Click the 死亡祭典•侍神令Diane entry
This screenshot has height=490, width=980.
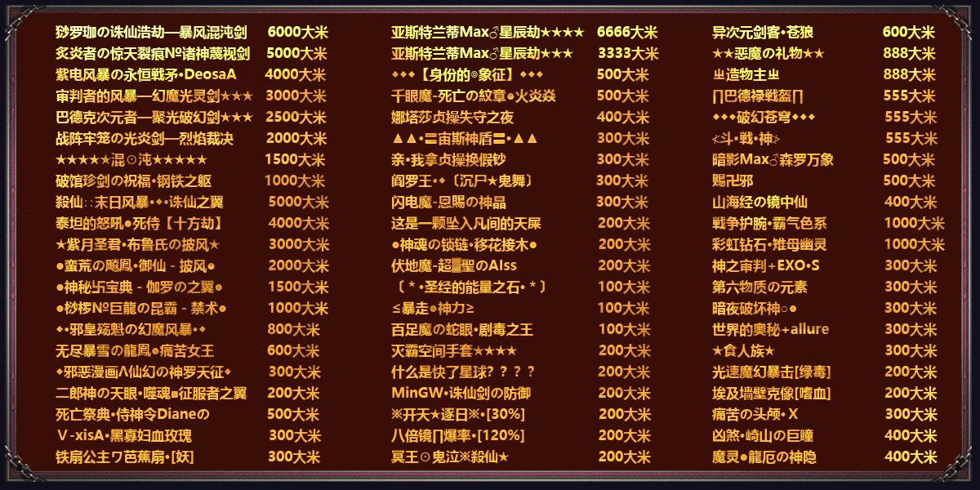point(132,414)
